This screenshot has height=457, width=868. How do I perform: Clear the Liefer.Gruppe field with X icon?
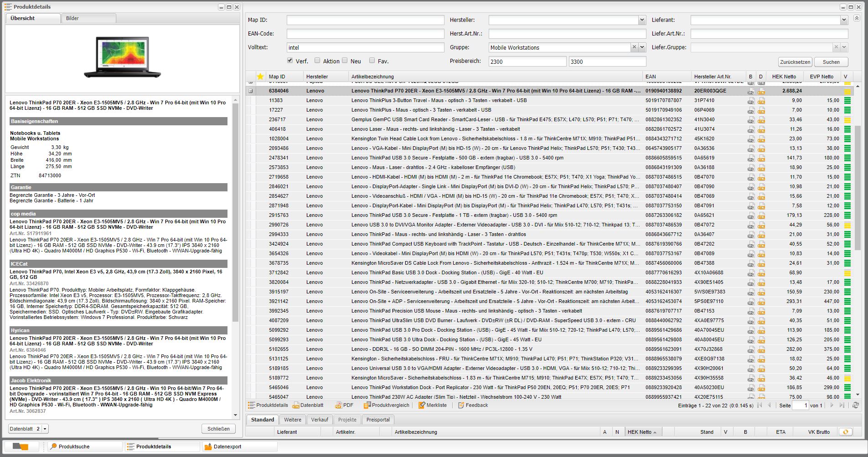pyautogui.click(x=836, y=47)
